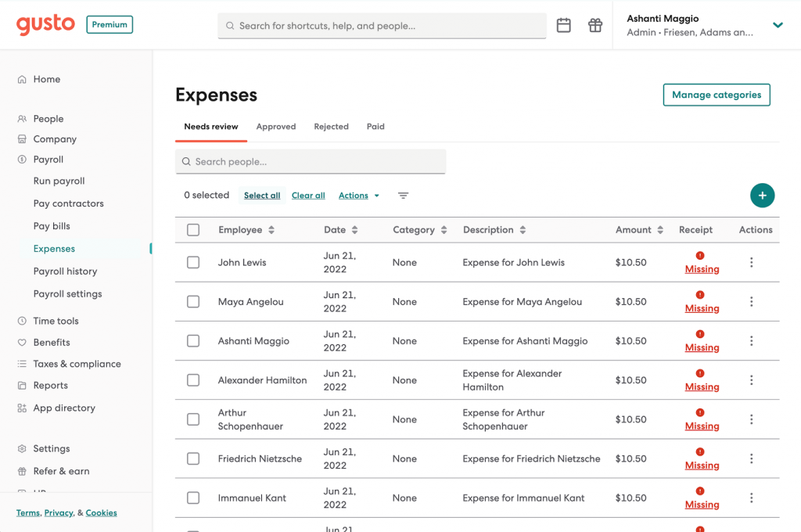Viewport: 801px width, 532px height.
Task: Check the Alexander Hamilton expense row
Action: (193, 380)
